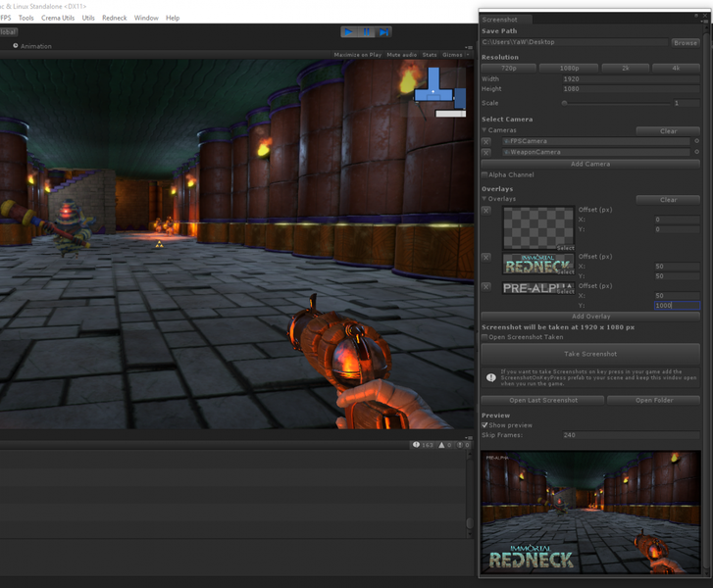Open Game view panel options menu
Screen dimensions: 713x588
469,47
